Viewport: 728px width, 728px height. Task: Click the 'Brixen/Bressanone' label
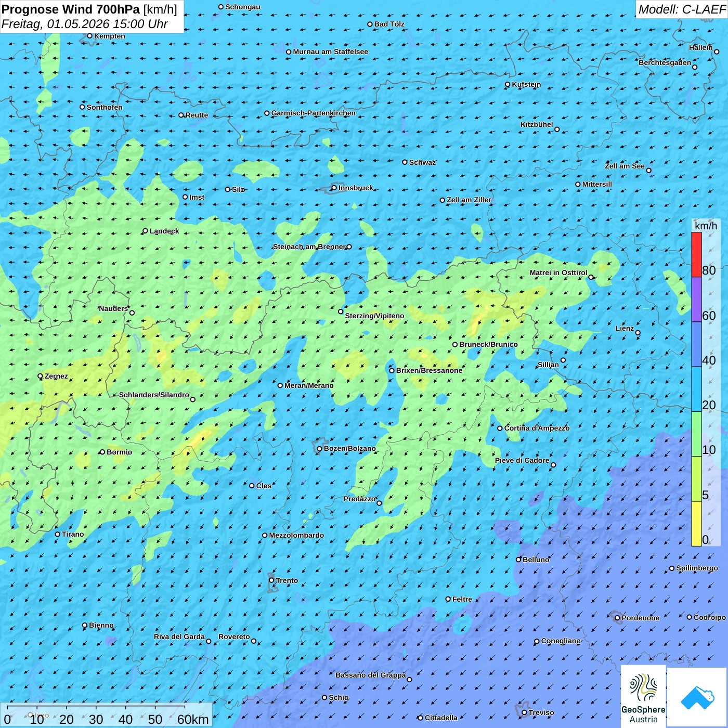pos(430,370)
